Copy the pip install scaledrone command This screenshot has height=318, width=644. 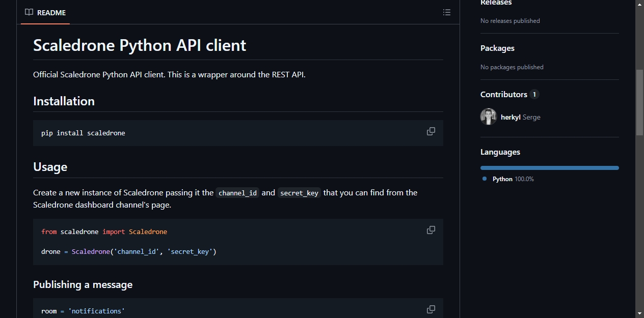tap(431, 131)
